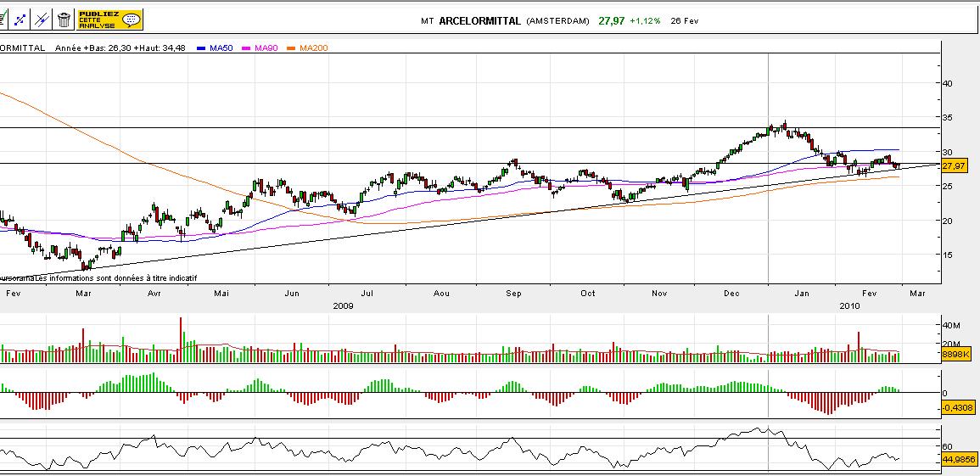This screenshot has height=476, width=980.
Task: Click the 40M volume axis label
Action: click(x=950, y=325)
